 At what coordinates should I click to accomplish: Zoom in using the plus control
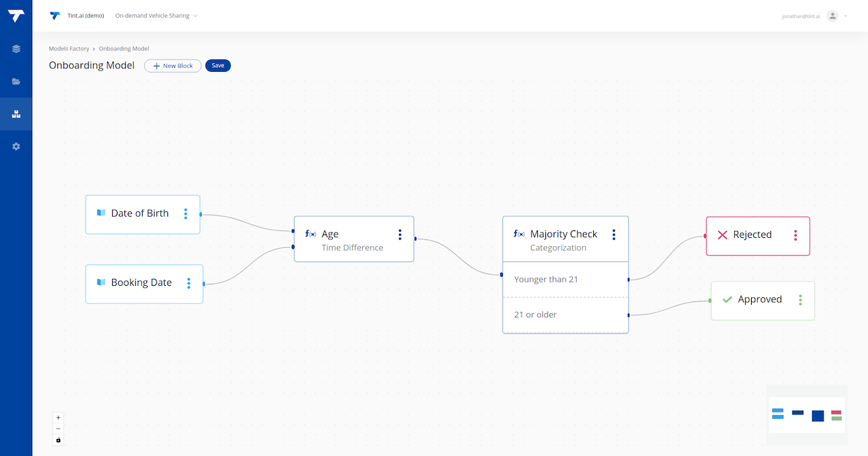click(58, 417)
